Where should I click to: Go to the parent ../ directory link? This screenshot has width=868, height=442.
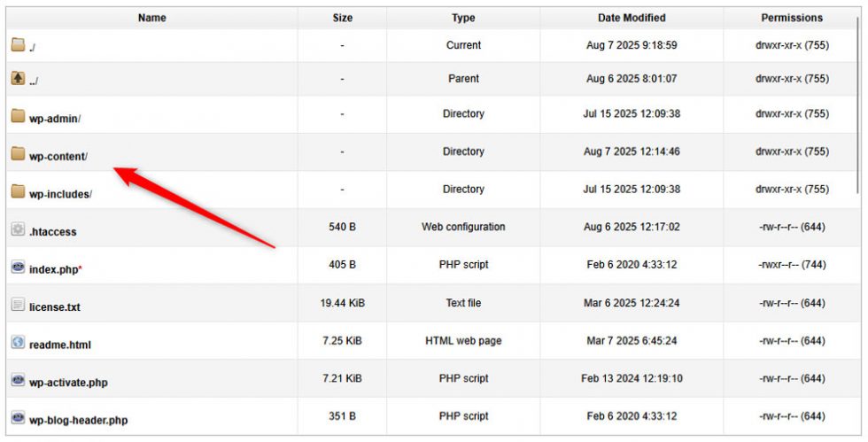point(34,81)
